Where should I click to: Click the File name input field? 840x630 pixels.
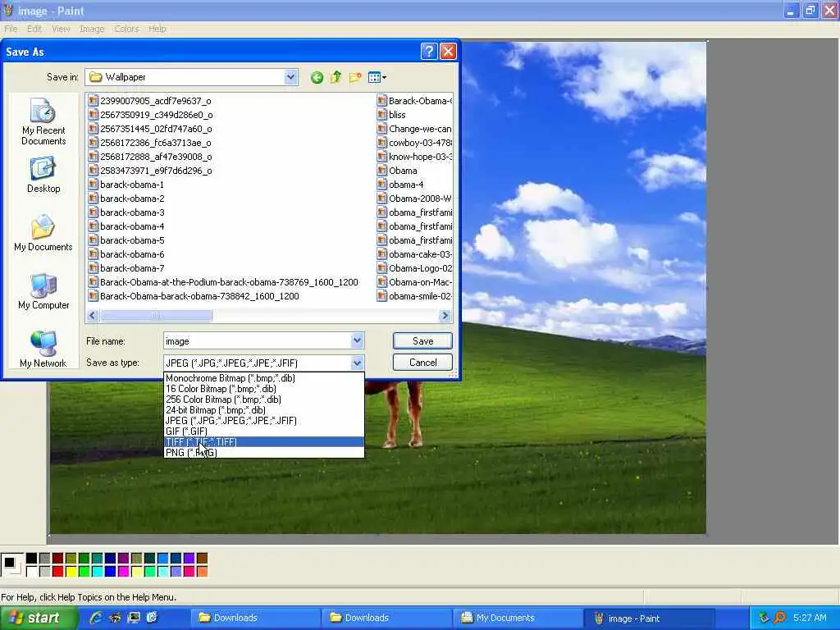(257, 341)
